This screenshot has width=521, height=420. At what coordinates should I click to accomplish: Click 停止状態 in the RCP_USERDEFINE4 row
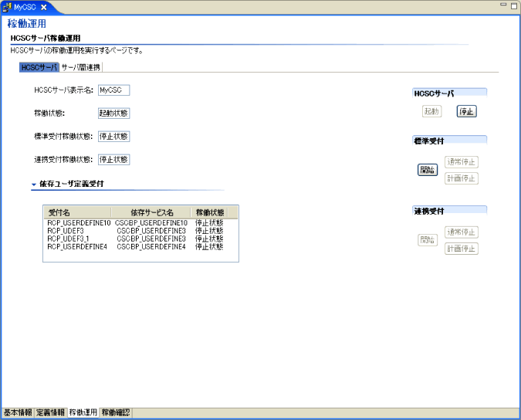point(209,247)
